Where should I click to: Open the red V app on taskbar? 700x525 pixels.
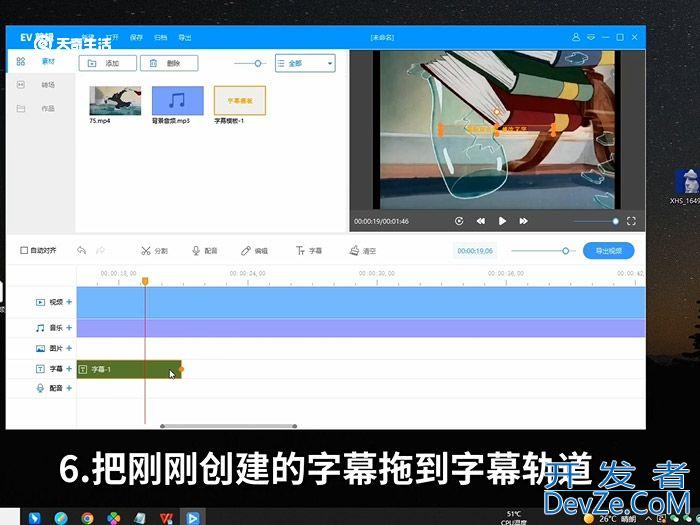tap(166, 518)
